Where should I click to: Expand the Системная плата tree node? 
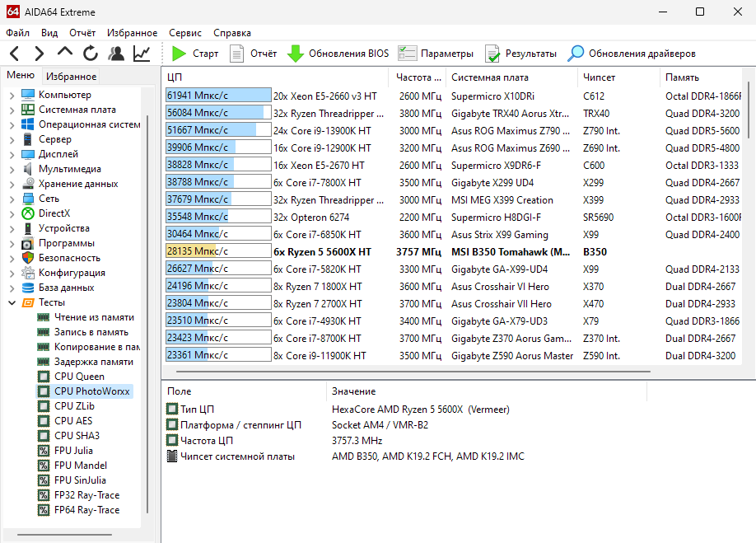click(x=12, y=110)
